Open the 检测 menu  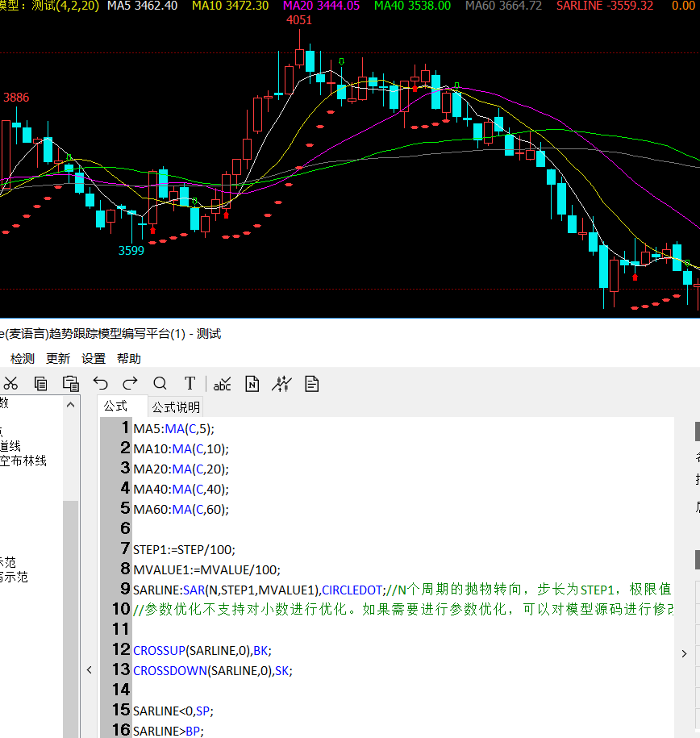pos(23,359)
